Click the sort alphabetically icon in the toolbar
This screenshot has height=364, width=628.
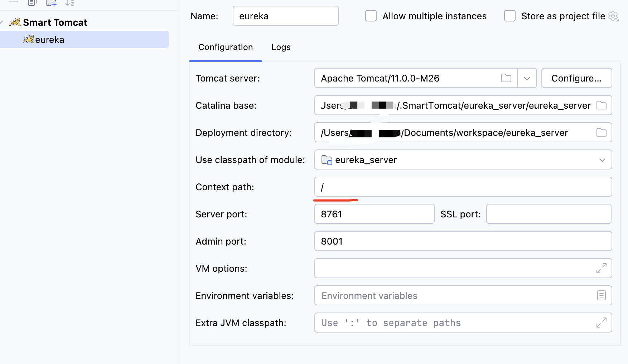click(x=70, y=3)
